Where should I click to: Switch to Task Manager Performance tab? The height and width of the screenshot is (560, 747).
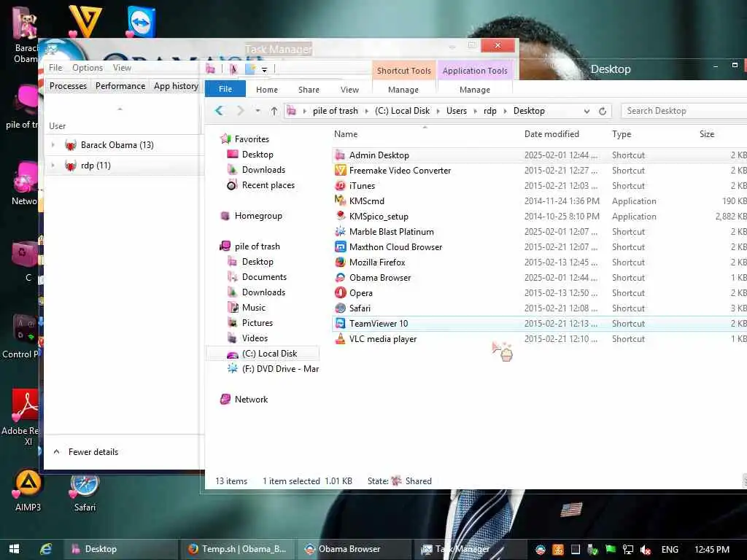[120, 86]
